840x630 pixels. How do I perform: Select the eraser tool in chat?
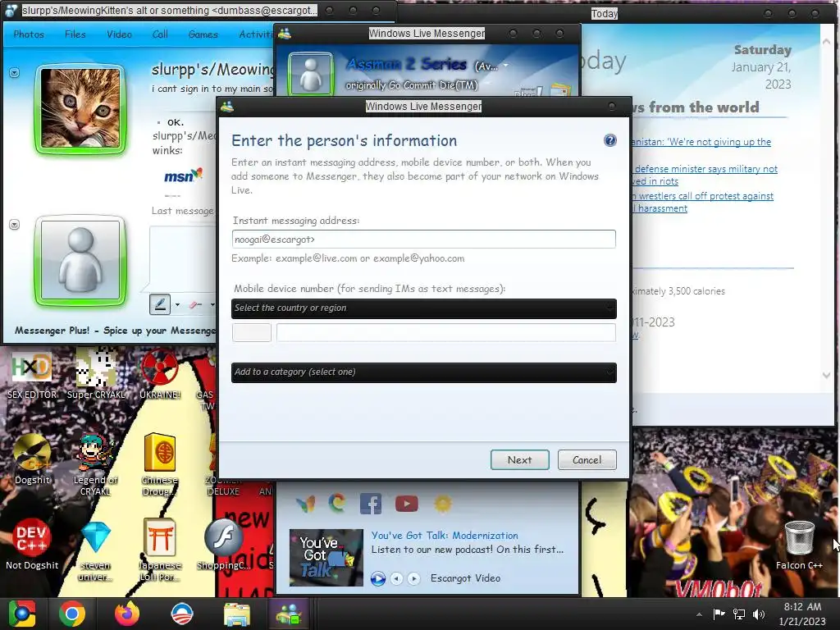195,305
